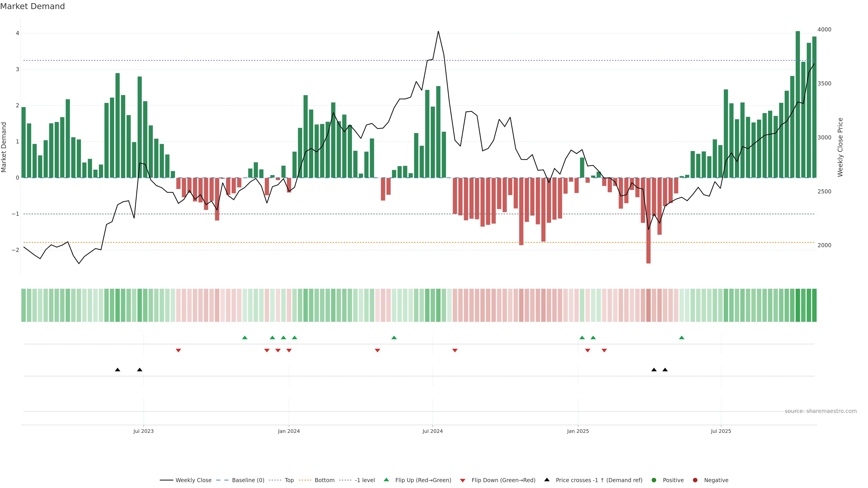Screen dimensions: 868x488
Task: Click the Market Demand chart title
Action: coord(32,6)
